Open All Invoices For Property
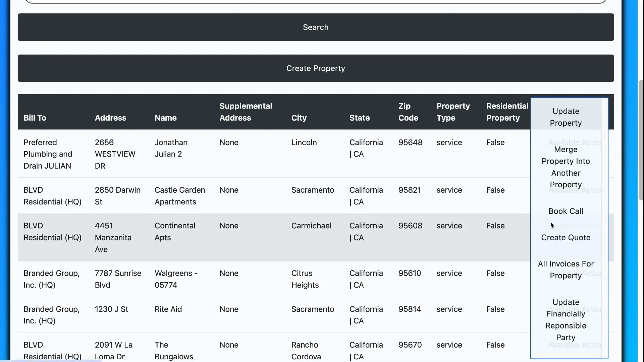644x362 pixels. 566,270
